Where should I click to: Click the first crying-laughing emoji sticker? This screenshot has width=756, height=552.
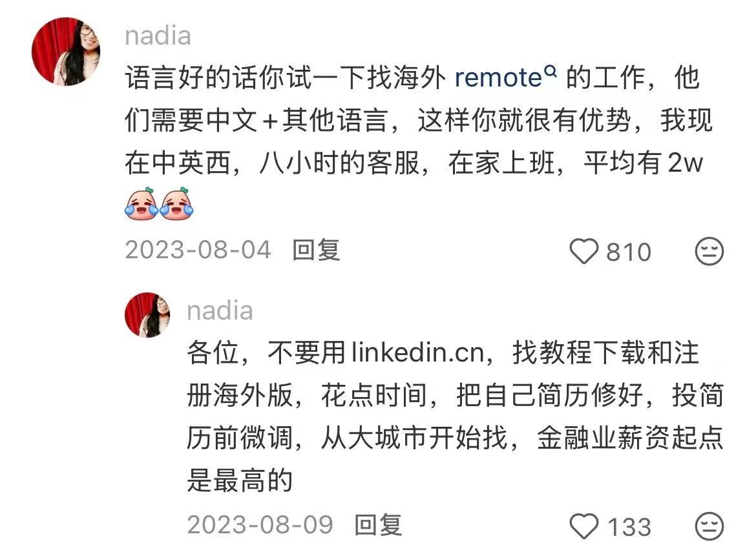[142, 204]
